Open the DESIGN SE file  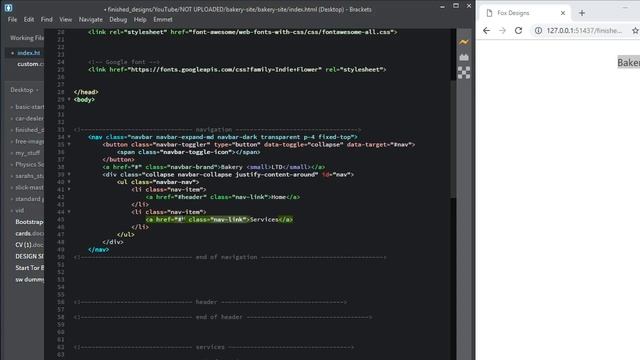pyautogui.click(x=29, y=256)
